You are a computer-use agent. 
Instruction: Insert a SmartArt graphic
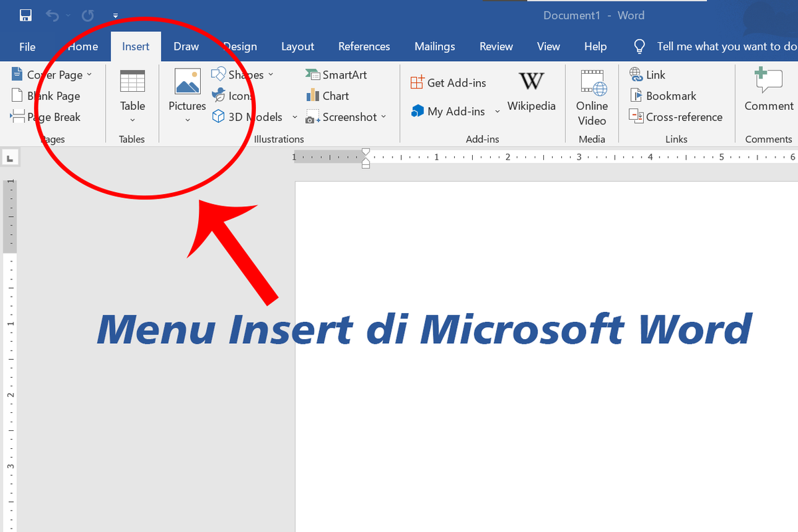click(336, 75)
